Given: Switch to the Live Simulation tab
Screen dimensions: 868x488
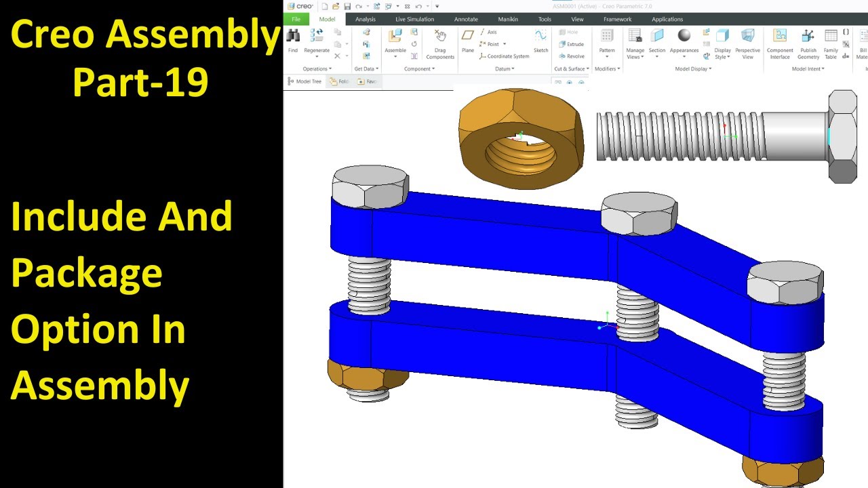Looking at the screenshot, I should click(415, 19).
